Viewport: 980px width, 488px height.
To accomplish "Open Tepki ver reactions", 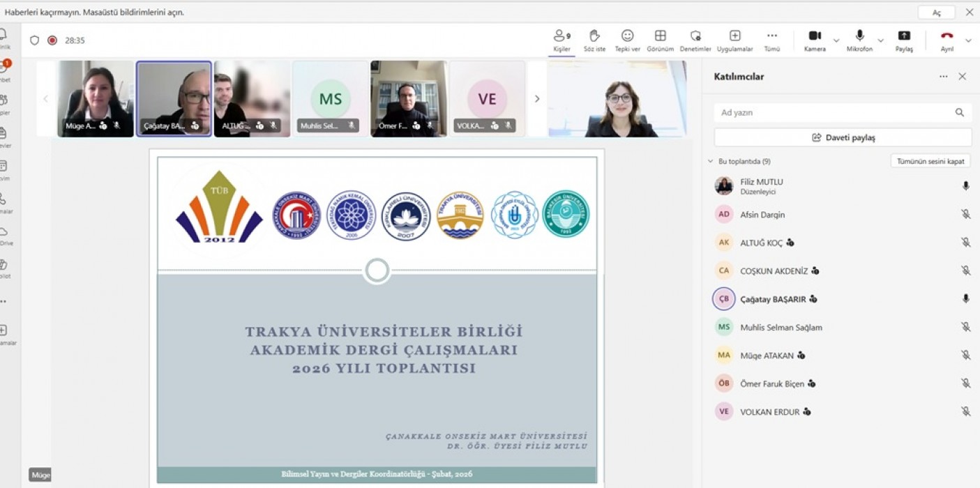I will pos(627,36).
